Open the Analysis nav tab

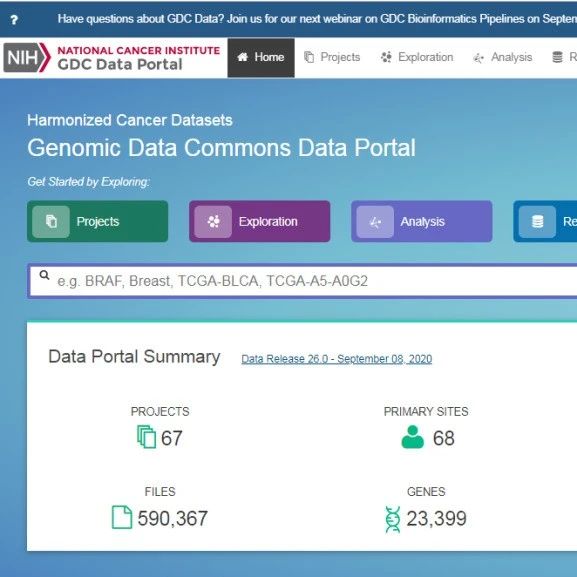point(503,57)
